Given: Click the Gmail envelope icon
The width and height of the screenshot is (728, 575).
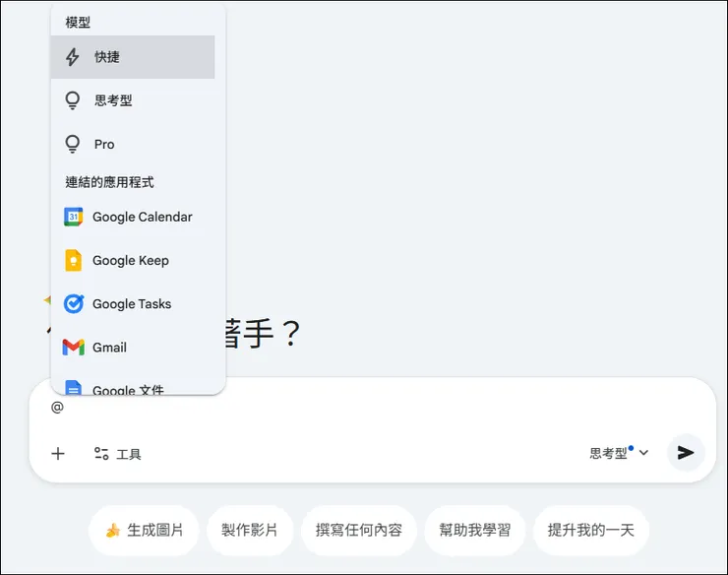Looking at the screenshot, I should [74, 348].
